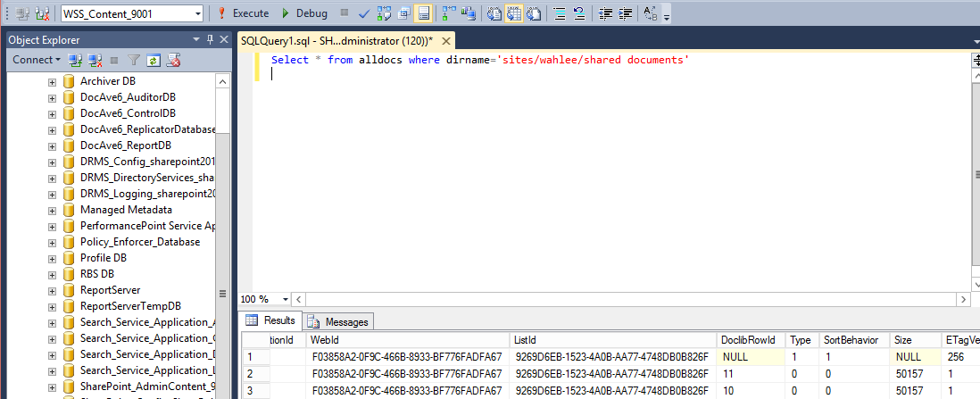The height and width of the screenshot is (399, 980).
Task: Select result row 2 header
Action: click(x=256, y=373)
